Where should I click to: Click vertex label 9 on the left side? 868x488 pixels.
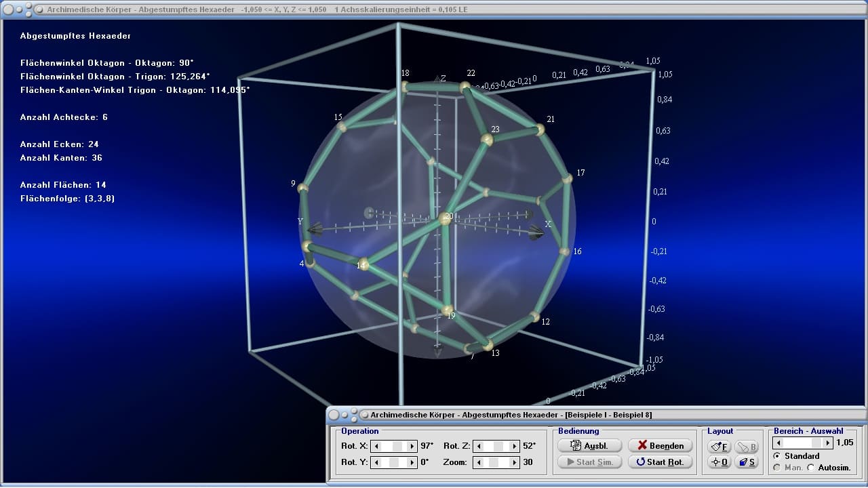click(x=293, y=184)
